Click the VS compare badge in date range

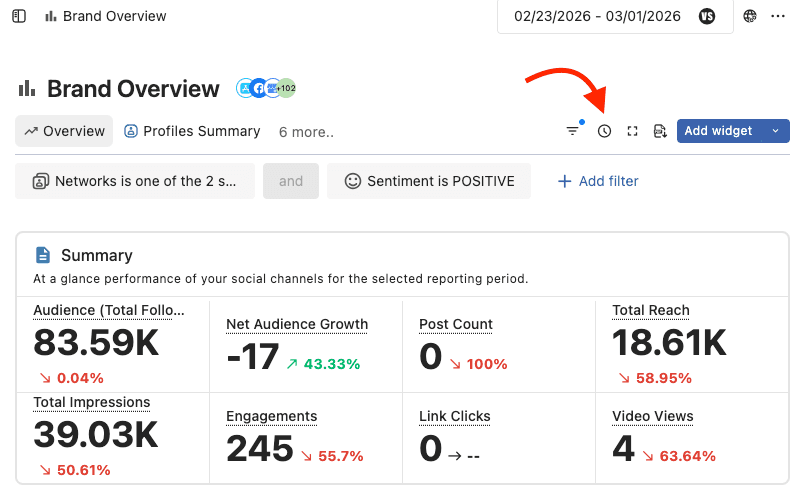708,16
